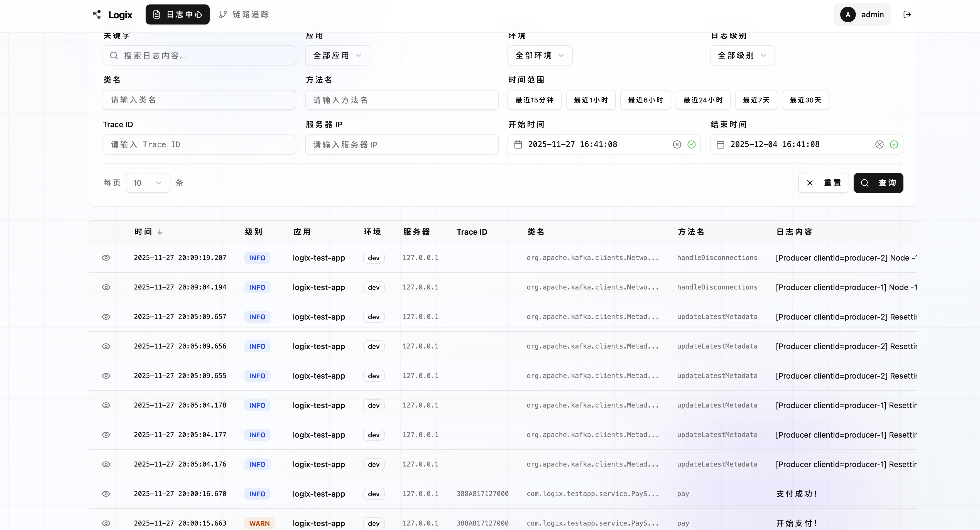
Task: Open the 全部级别 log level dropdown
Action: pyautogui.click(x=742, y=56)
